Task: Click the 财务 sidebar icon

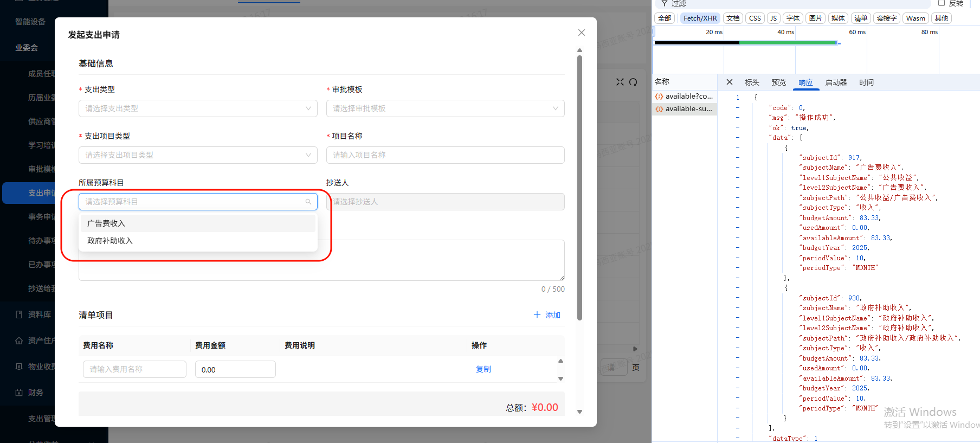Action: [x=19, y=393]
